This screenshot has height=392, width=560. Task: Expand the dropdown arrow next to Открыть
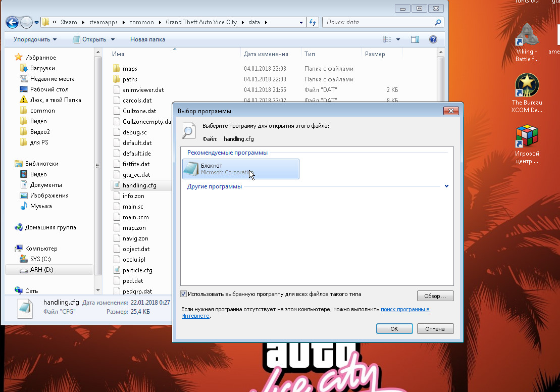coord(113,39)
